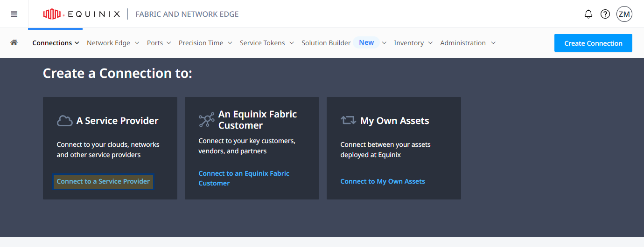Open the ZM user profile avatar
Image resolution: width=644 pixels, height=247 pixels.
624,14
